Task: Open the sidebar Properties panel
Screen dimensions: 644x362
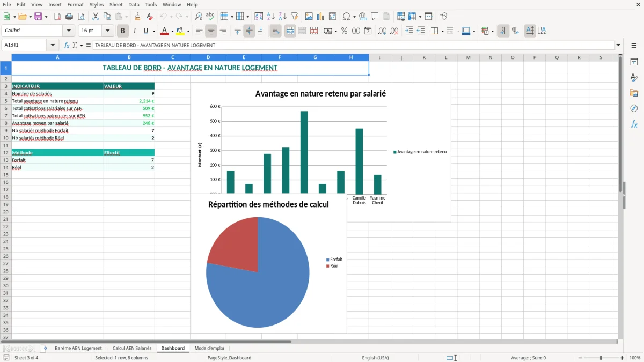Action: coord(634,62)
